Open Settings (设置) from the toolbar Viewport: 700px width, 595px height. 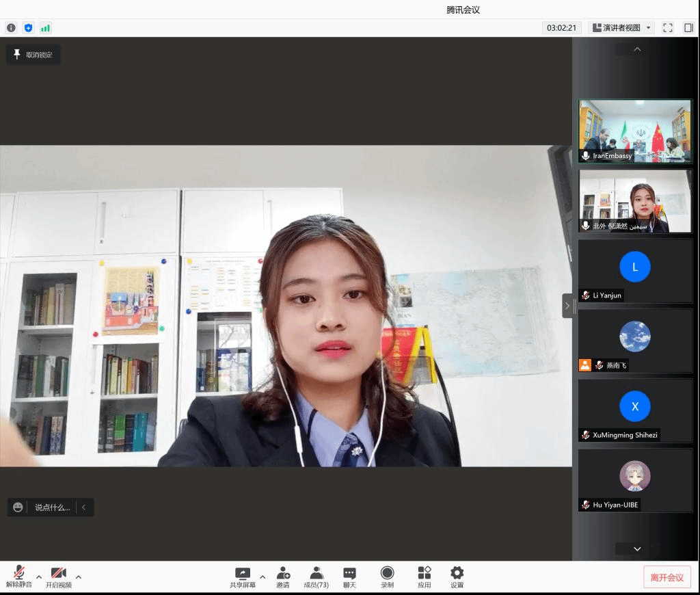coord(457,577)
